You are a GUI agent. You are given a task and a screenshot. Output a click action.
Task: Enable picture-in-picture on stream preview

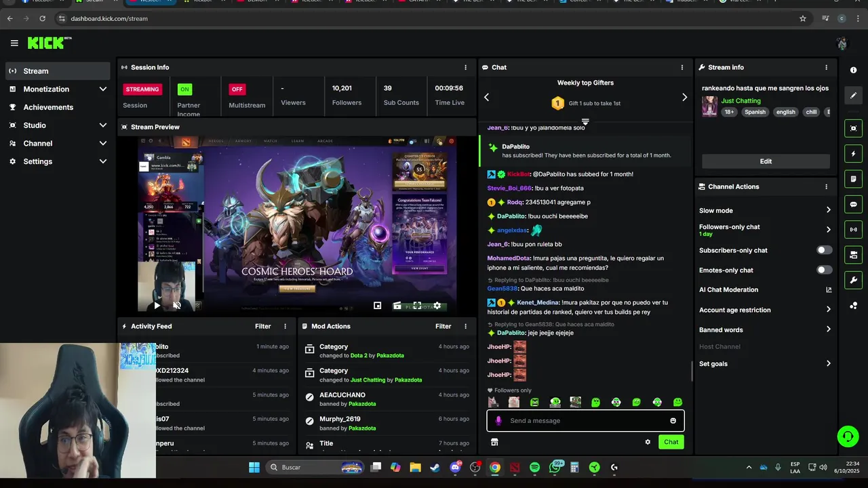(378, 306)
